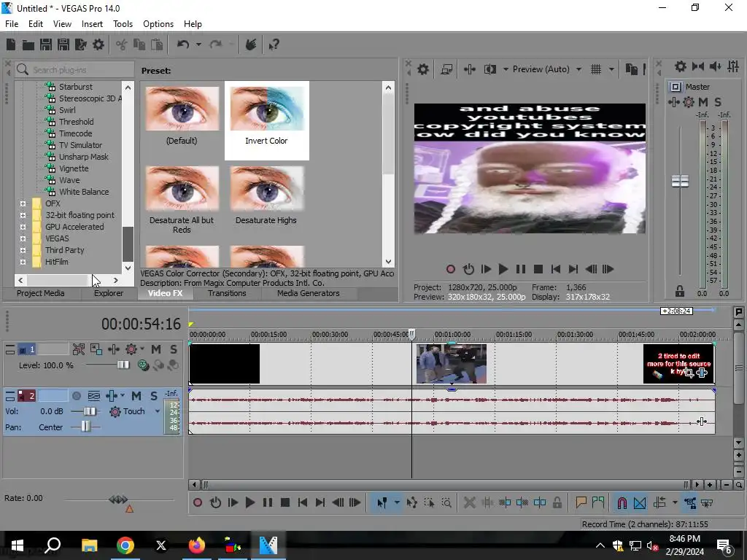
Task: Solo the Master bus
Action: (x=718, y=102)
